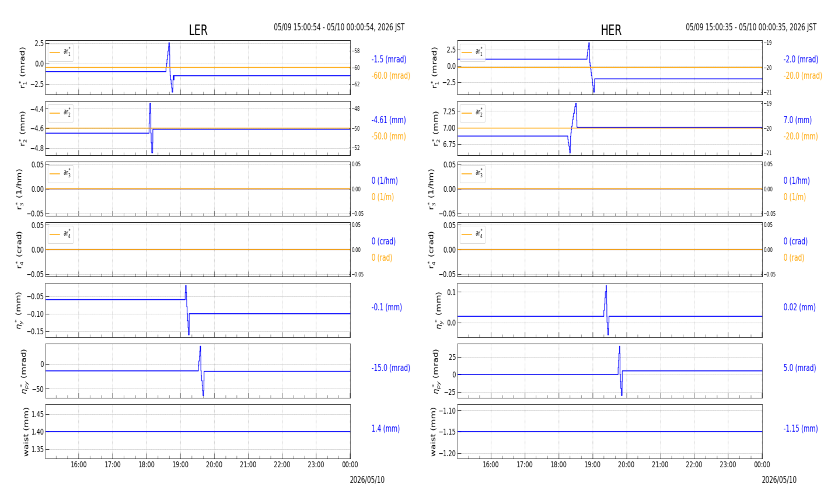Click the LER panel title
The height and width of the screenshot is (504, 824).
coord(198,30)
